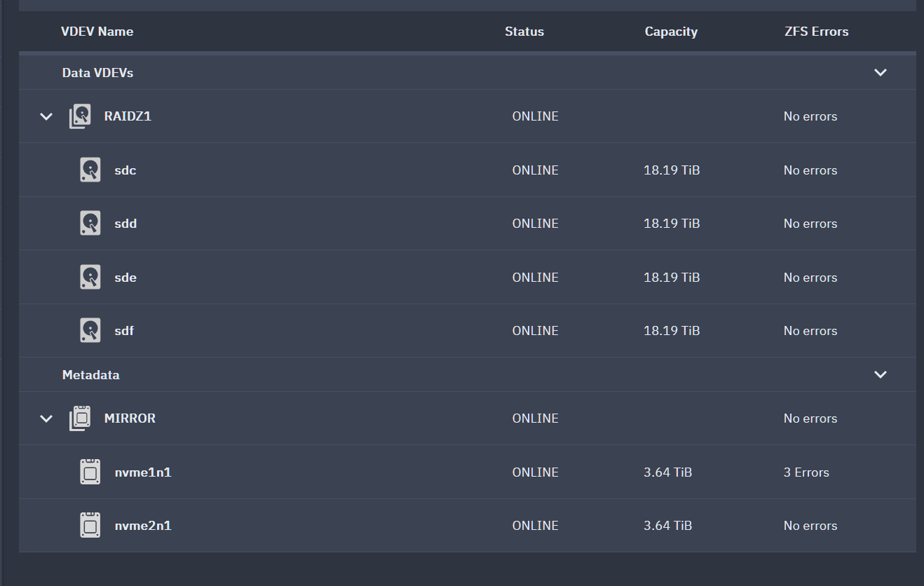Click the sde hard disk icon

[x=90, y=278]
